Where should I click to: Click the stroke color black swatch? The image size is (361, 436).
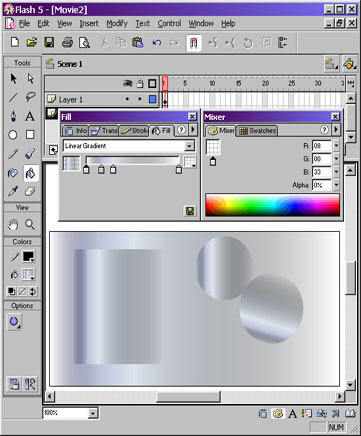coord(28,256)
